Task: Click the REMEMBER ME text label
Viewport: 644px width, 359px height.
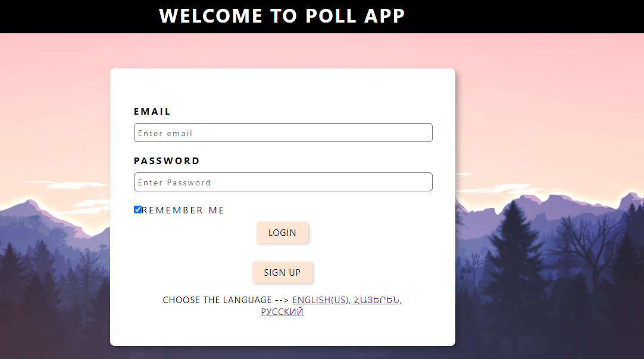Action: [183, 210]
